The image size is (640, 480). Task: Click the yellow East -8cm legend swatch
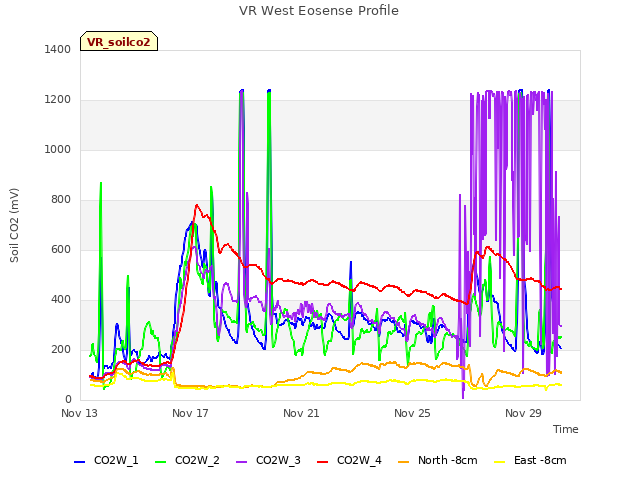[500, 462]
